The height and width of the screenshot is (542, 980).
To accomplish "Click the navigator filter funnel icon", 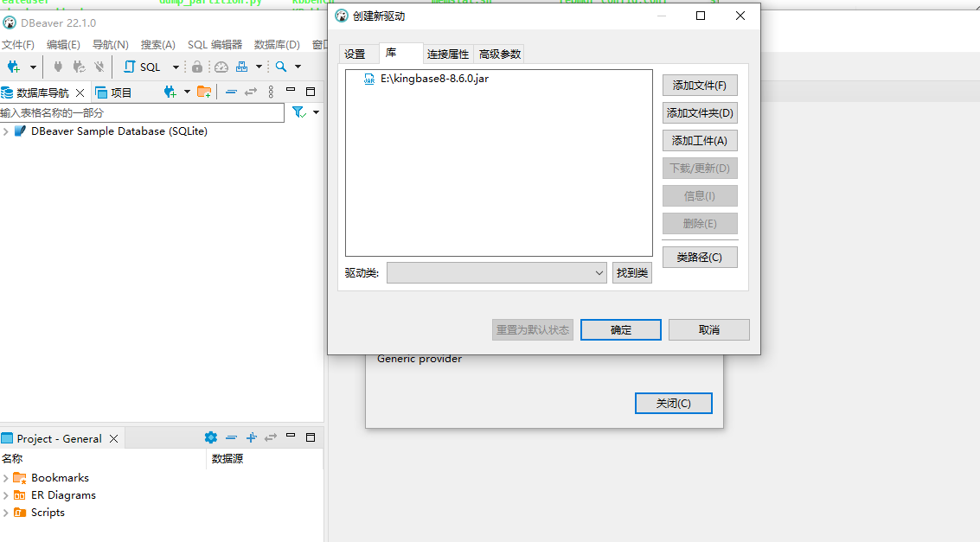I will (298, 112).
